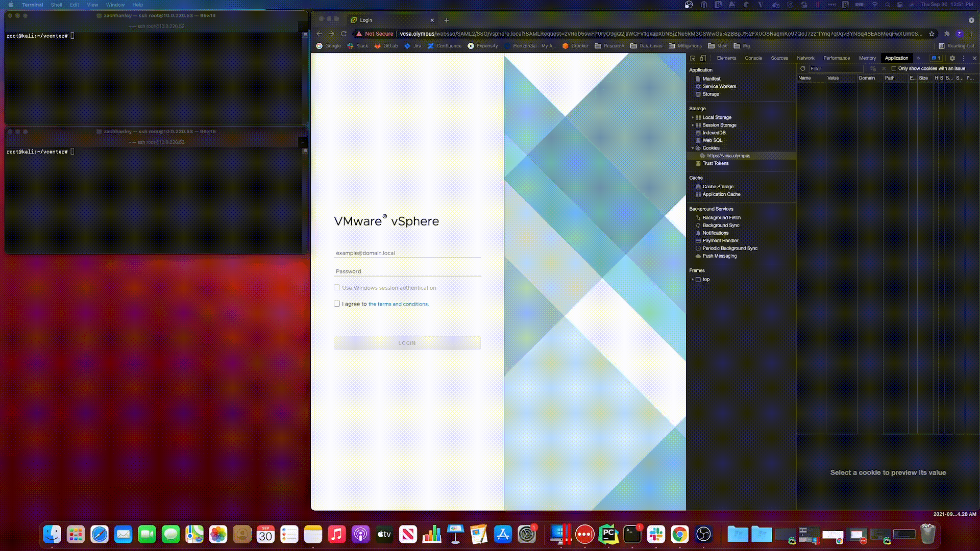
Task: Refresh the cookies table
Action: tap(802, 68)
